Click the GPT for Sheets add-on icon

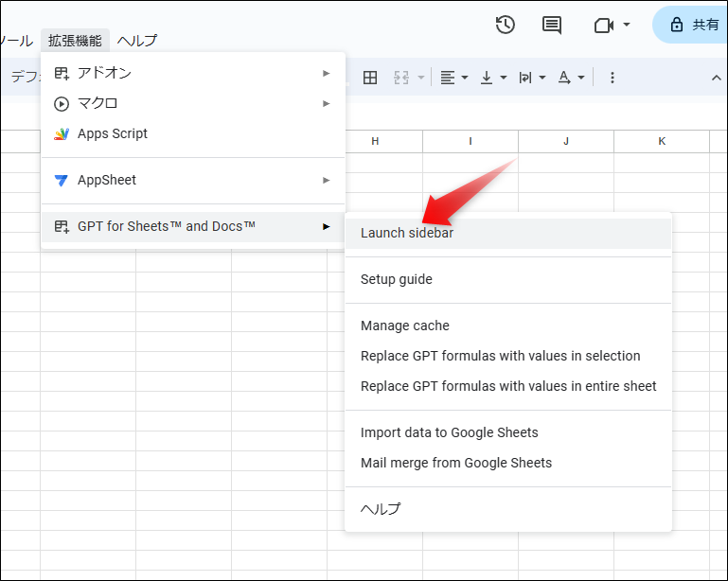click(62, 226)
